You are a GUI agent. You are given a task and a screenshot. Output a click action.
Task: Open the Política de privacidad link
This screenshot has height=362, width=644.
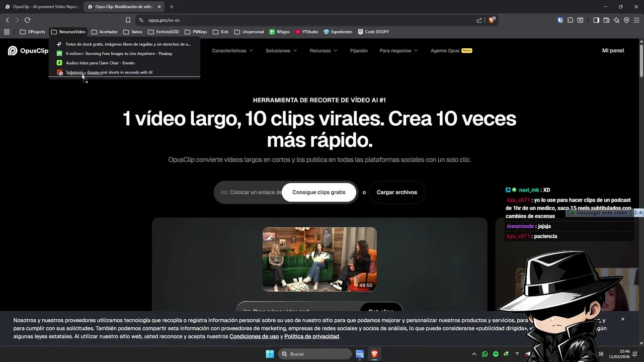[311, 336]
